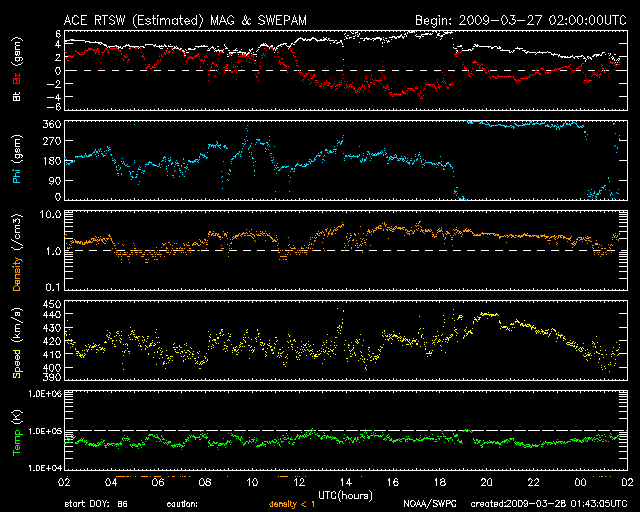
Task: Select the '1.0E+04' tick on the Temp axis
Action: point(45,468)
